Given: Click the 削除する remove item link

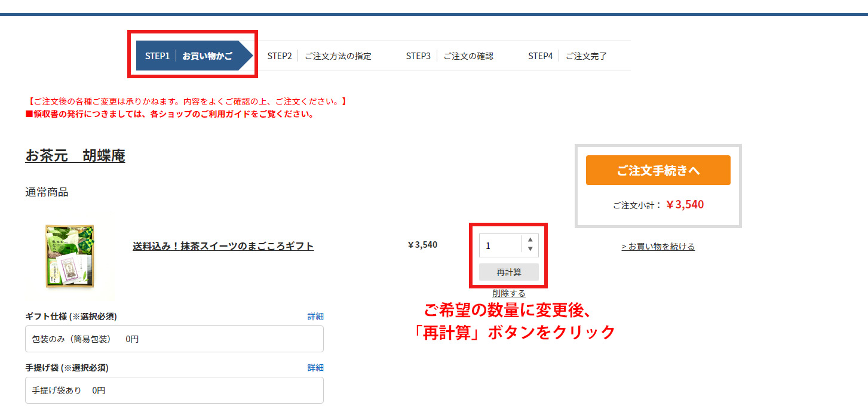Looking at the screenshot, I should click(508, 293).
